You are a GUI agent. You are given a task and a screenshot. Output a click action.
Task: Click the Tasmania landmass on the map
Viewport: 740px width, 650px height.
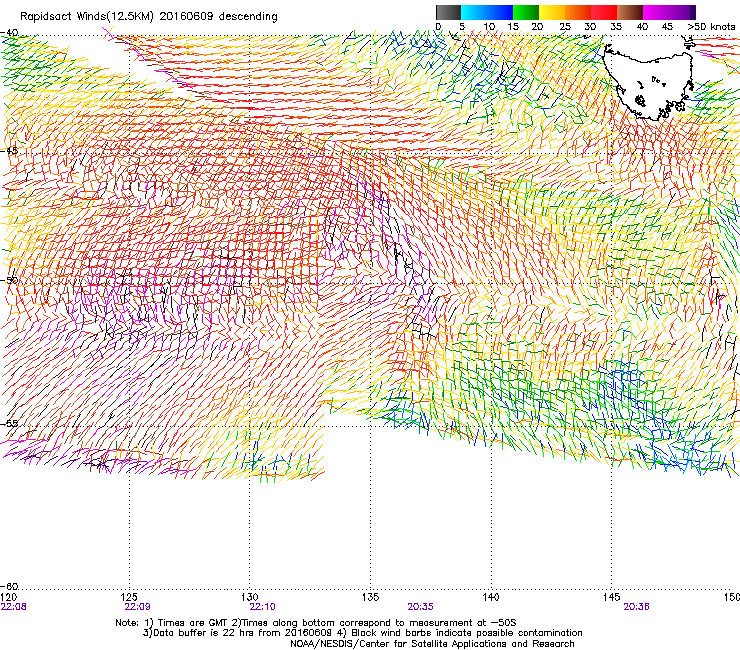pos(649,83)
